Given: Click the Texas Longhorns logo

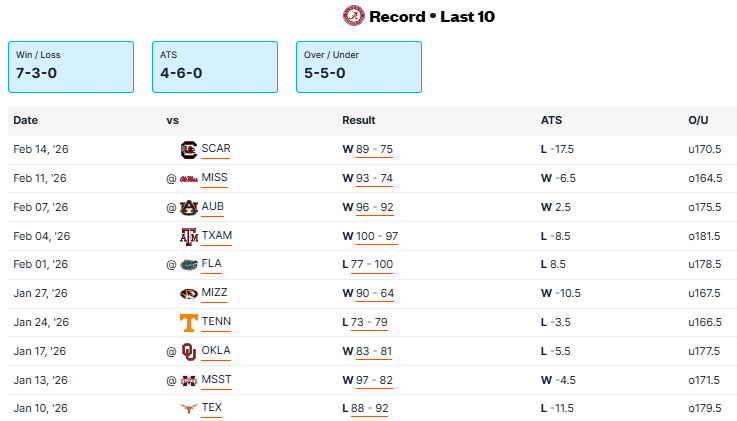Looking at the screenshot, I should 188,409.
